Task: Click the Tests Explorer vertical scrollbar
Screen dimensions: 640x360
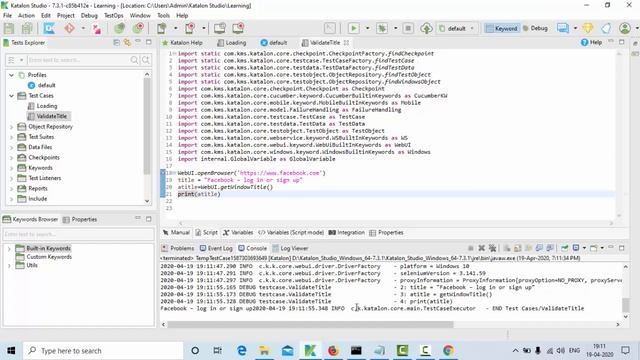Action: (147, 127)
